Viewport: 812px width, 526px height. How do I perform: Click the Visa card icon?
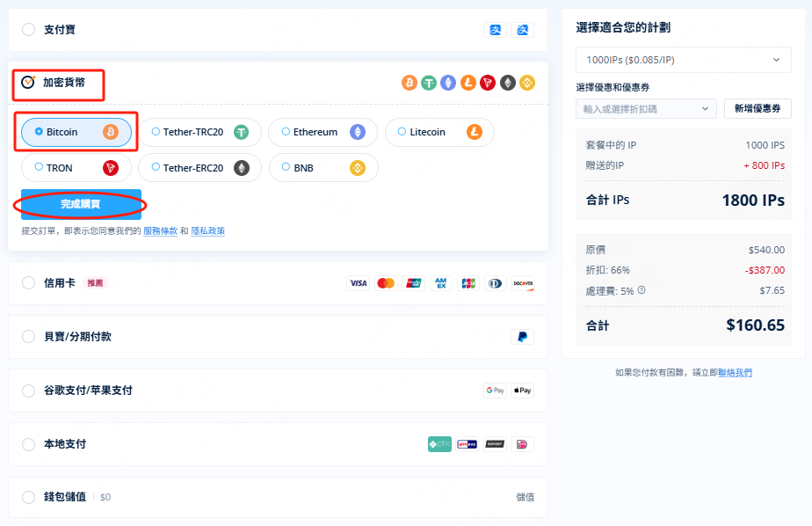[x=358, y=283]
